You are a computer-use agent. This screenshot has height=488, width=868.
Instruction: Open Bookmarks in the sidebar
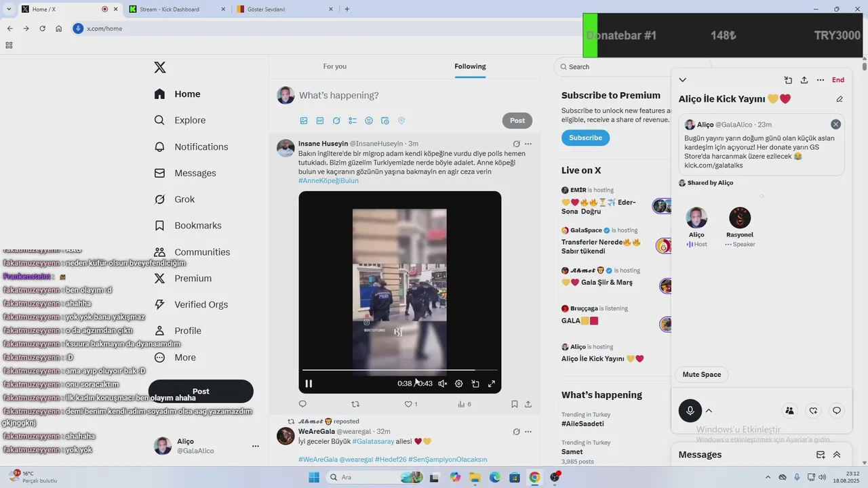click(x=187, y=225)
